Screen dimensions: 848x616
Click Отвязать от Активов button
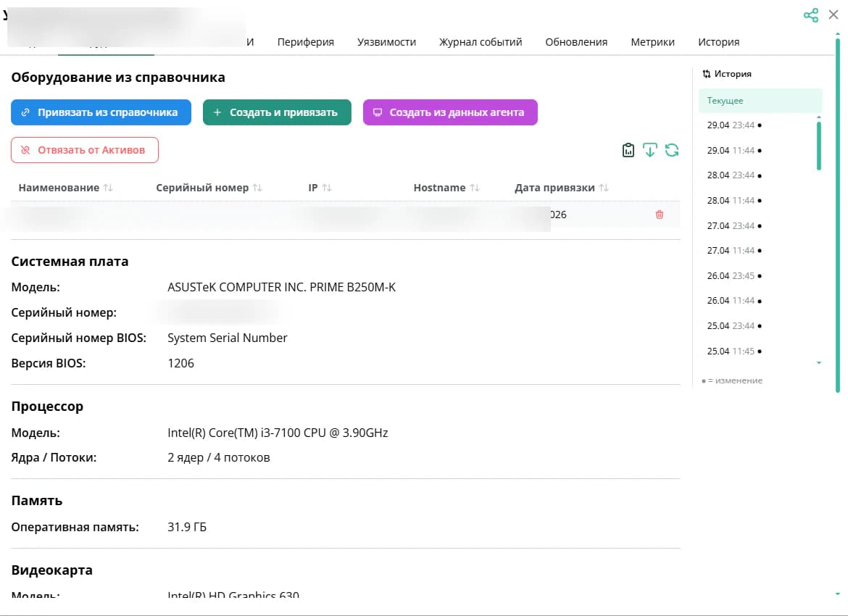click(85, 150)
